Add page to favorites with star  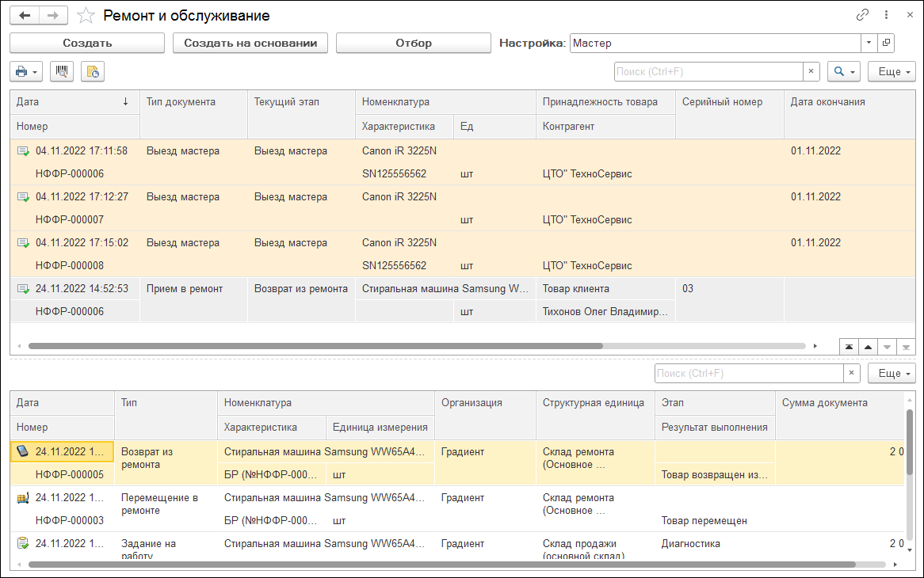pos(86,16)
